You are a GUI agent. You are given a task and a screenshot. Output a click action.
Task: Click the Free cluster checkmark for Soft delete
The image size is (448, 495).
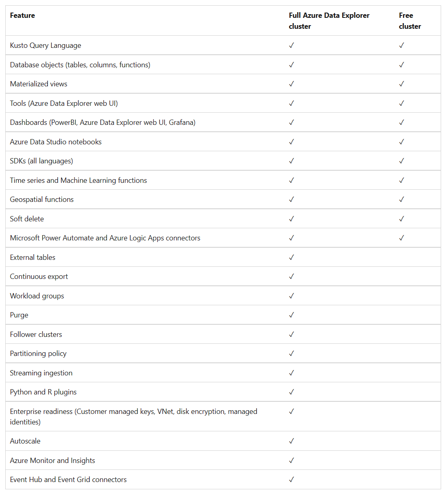coord(401,219)
